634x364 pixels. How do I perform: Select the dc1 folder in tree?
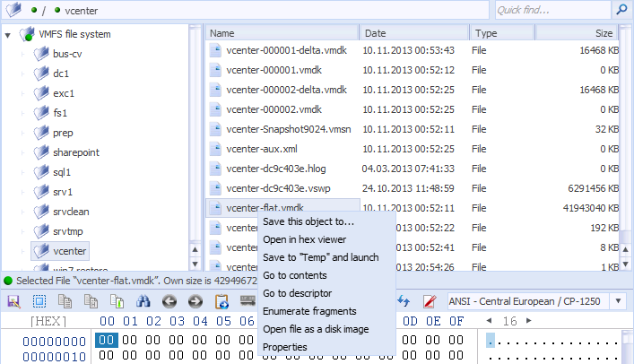click(x=61, y=74)
